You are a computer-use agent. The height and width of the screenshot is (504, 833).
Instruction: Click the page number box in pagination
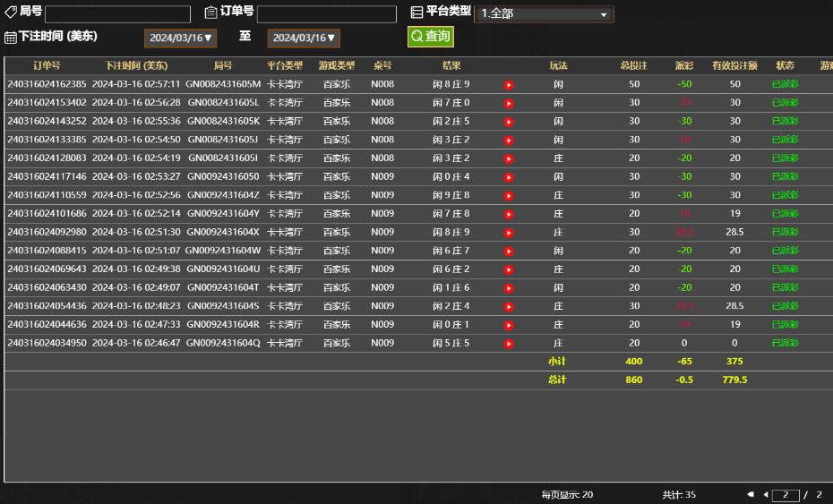coord(786,495)
